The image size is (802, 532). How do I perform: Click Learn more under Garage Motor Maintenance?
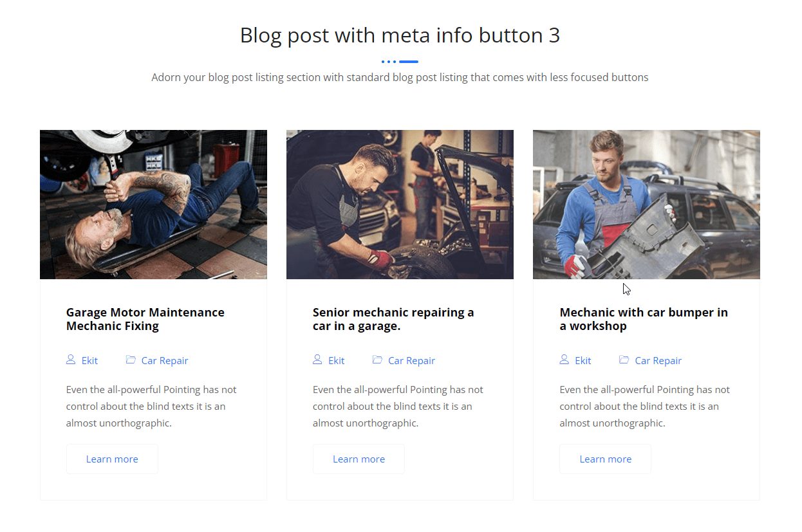pyautogui.click(x=112, y=459)
